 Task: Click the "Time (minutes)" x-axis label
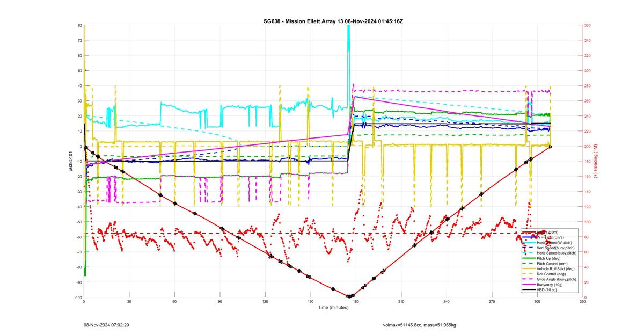click(333, 307)
